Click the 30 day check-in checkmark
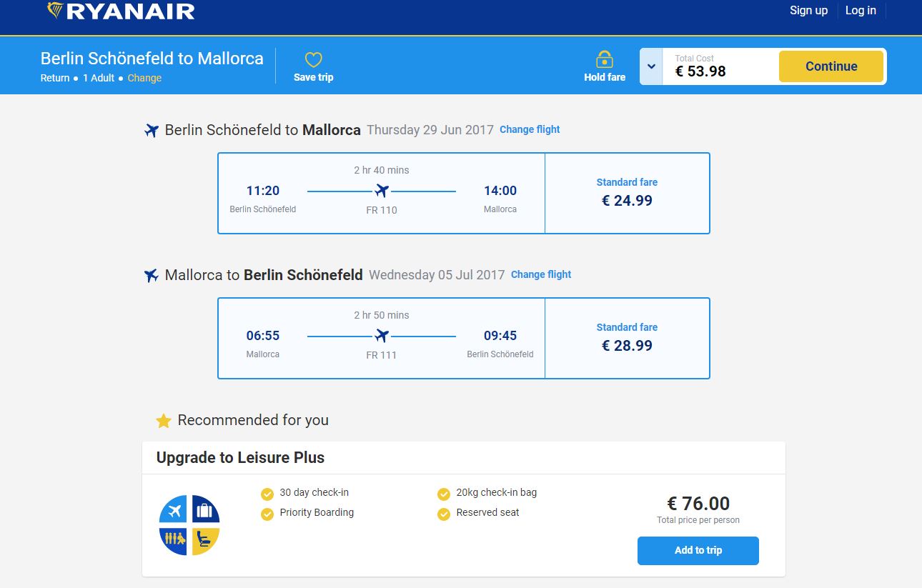922x588 pixels. 267,494
